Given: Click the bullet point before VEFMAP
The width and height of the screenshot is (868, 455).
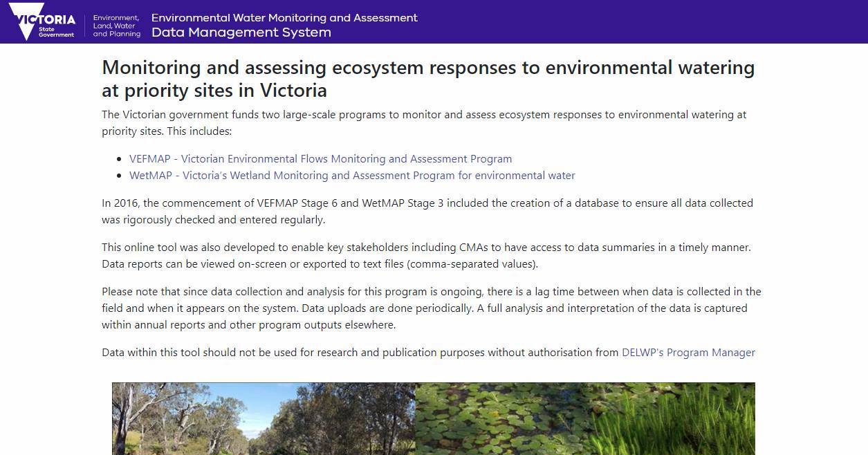Looking at the screenshot, I should pos(122,160).
